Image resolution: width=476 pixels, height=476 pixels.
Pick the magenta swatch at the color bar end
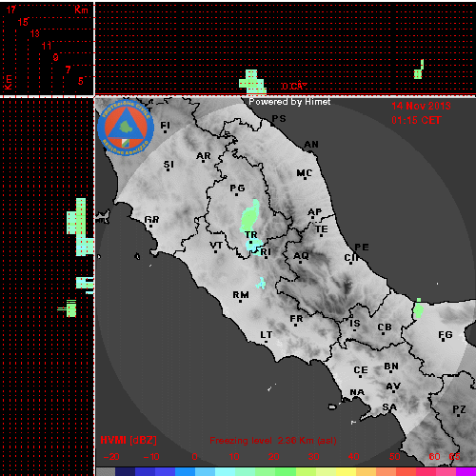466,471
